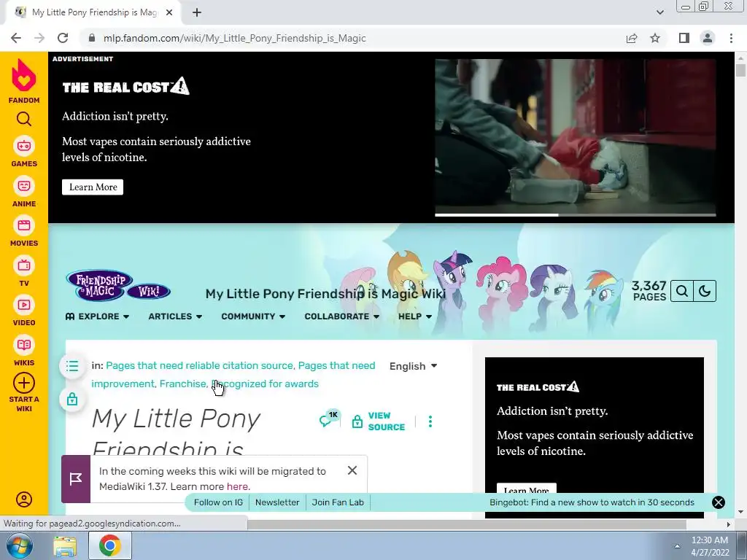Open File Explorer from taskbar
Viewport: 747px width, 560px height.
65,546
